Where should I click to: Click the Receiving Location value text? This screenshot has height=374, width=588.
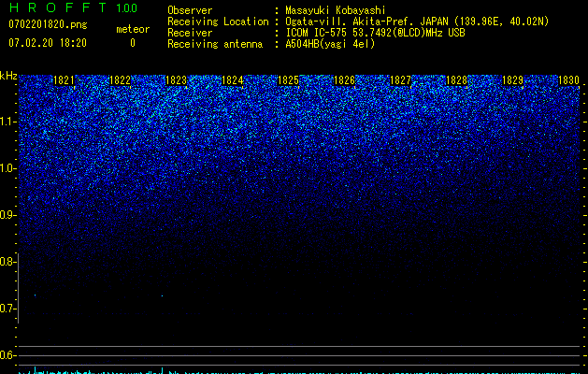pyautogui.click(x=417, y=22)
